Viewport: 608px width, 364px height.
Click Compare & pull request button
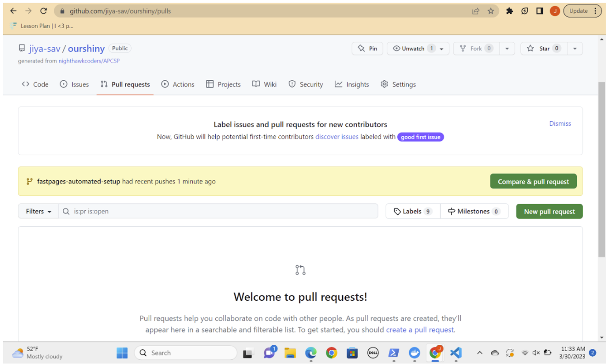[x=534, y=182]
